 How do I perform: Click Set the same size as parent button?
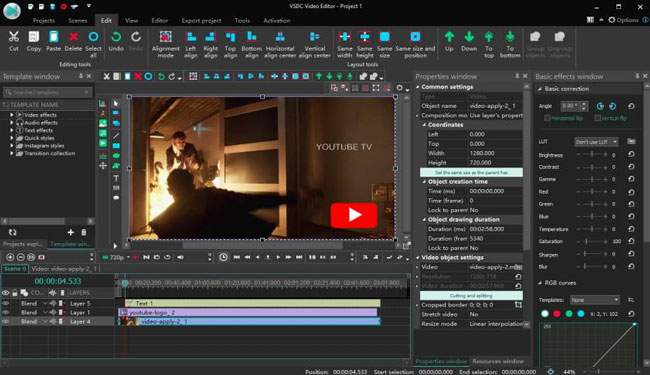[471, 172]
